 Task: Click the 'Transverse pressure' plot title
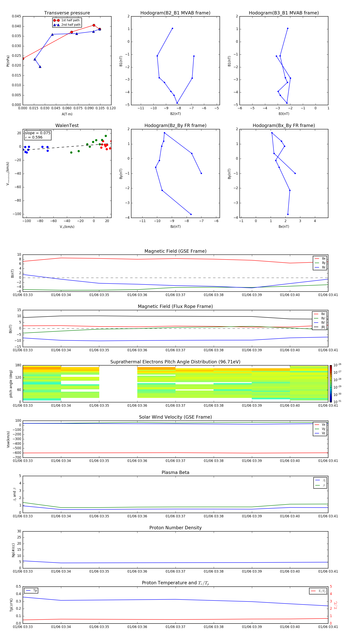tap(67, 13)
